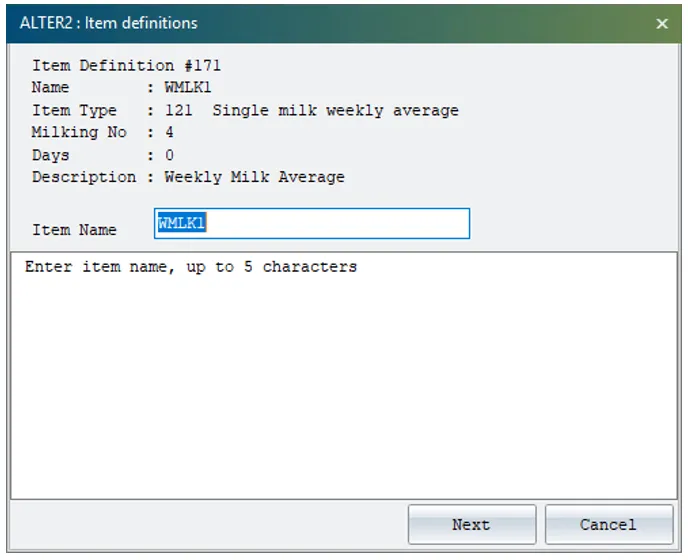Click the Item Type 121 line
This screenshot has height=560, width=688.
tap(245, 110)
